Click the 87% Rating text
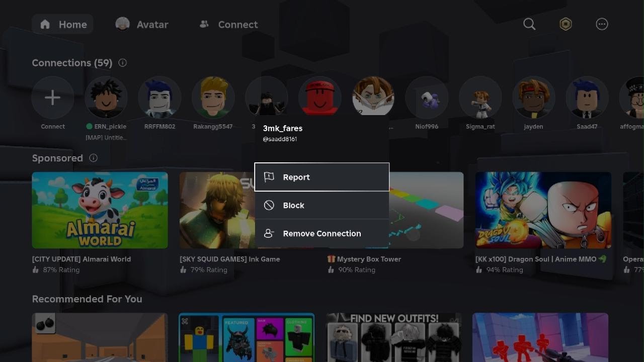644x362 pixels. click(x=61, y=270)
